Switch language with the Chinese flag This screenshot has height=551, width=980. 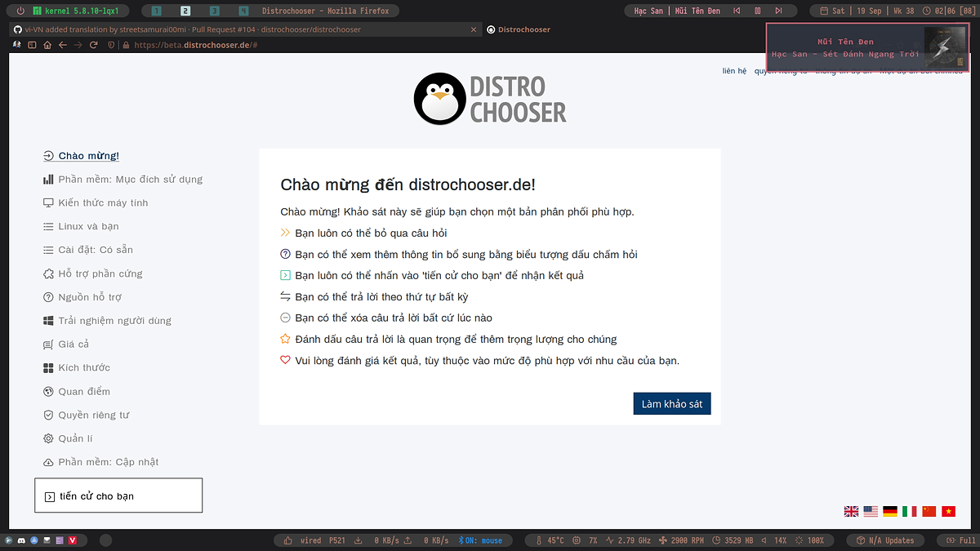point(929,512)
